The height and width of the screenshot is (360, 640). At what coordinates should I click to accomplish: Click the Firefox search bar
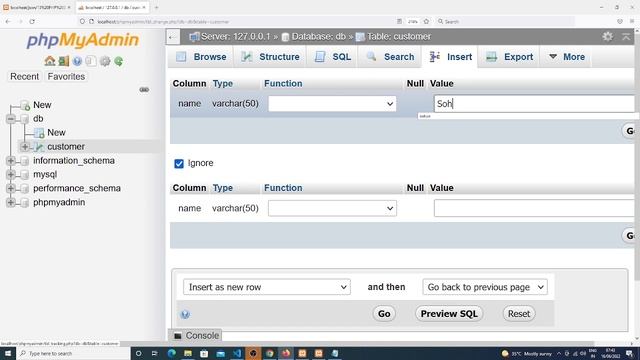pos(505,21)
